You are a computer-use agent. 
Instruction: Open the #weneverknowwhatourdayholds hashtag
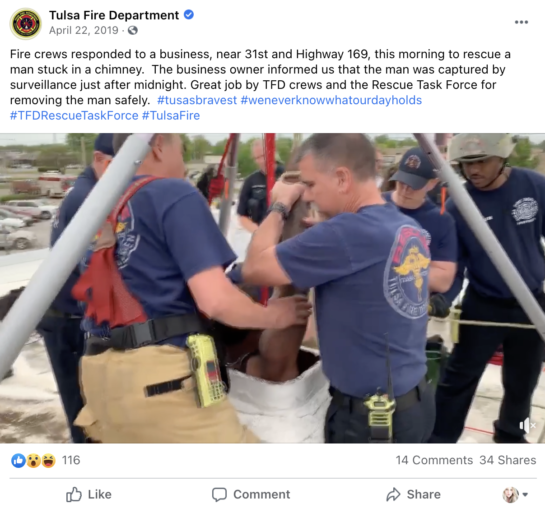[x=331, y=100]
